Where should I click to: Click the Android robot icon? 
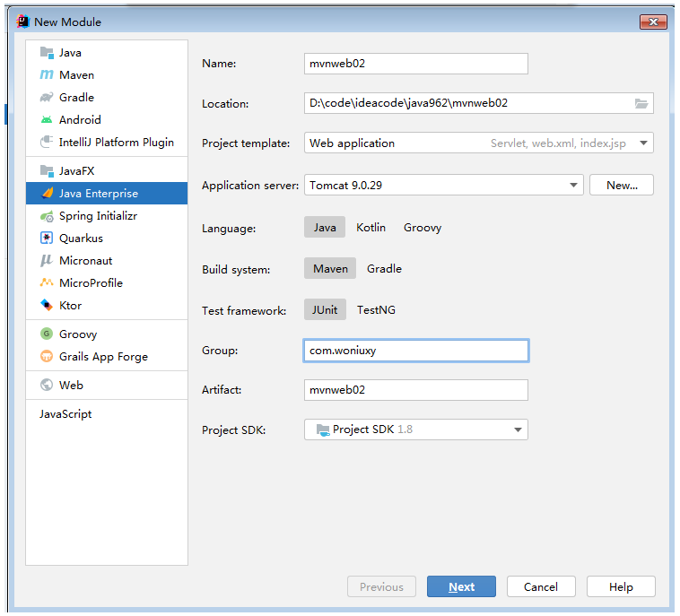(x=47, y=119)
